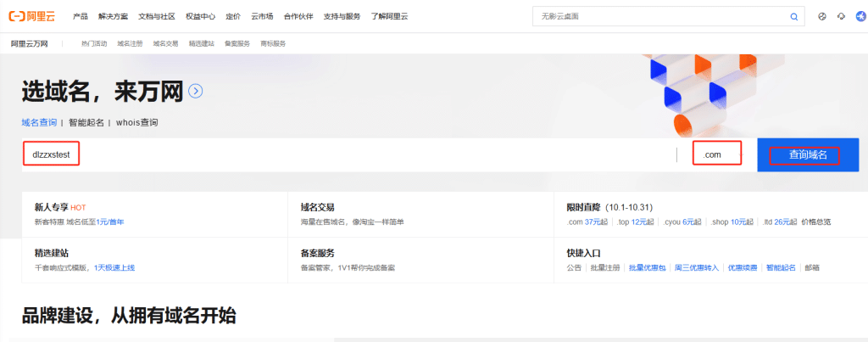Open 域名注册 in sub navigation

[x=130, y=43]
